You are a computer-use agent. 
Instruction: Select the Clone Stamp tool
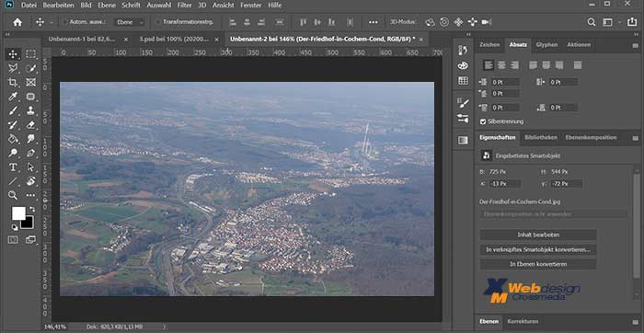click(x=30, y=110)
